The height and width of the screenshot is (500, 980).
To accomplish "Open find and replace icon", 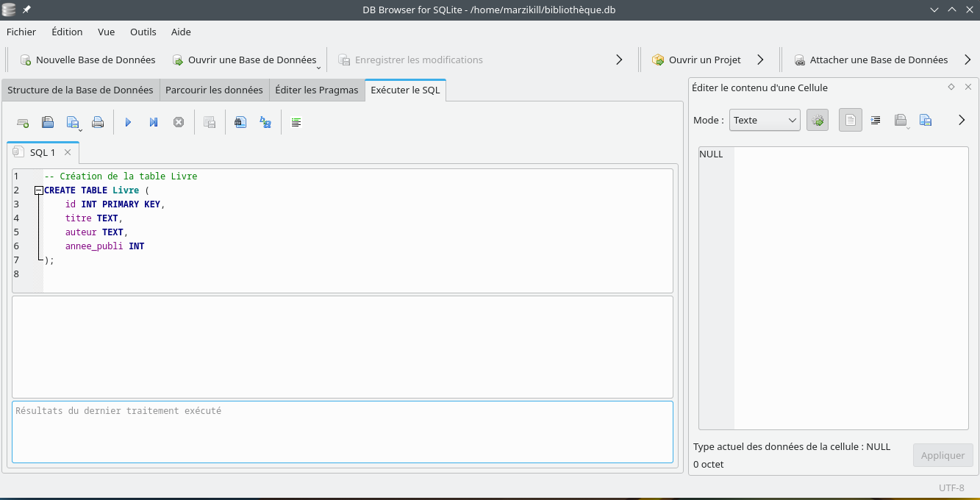I will (x=265, y=123).
